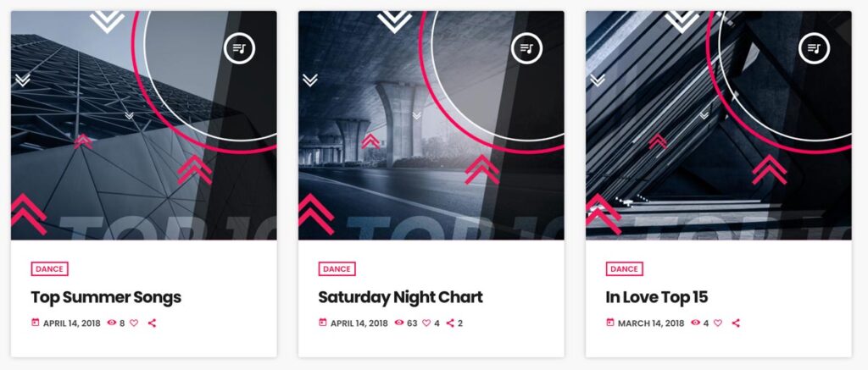868x370 pixels.
Task: Like the Saturday Night Chart post
Action: 426,323
